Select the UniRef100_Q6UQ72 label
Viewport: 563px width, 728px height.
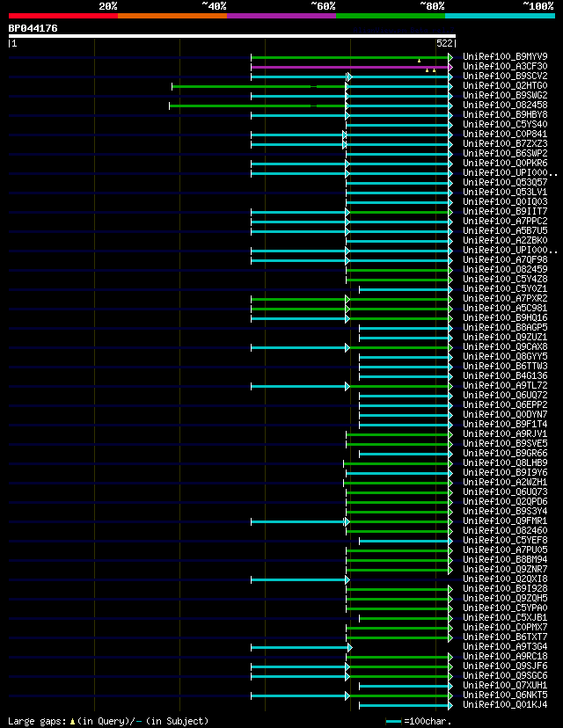(505, 395)
